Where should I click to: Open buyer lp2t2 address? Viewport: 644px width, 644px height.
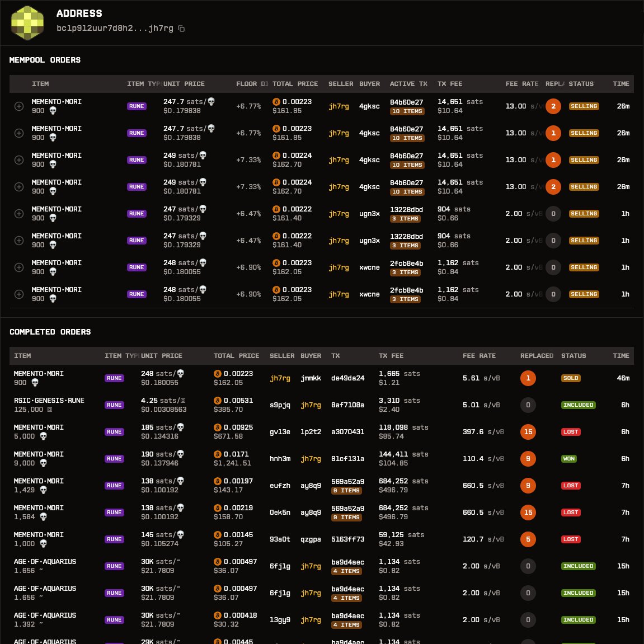(x=311, y=432)
